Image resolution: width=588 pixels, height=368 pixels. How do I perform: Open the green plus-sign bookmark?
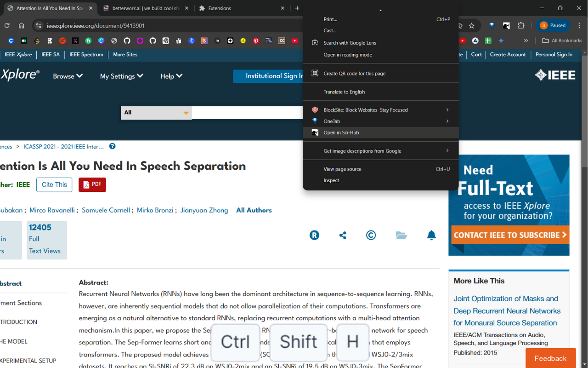488,41
